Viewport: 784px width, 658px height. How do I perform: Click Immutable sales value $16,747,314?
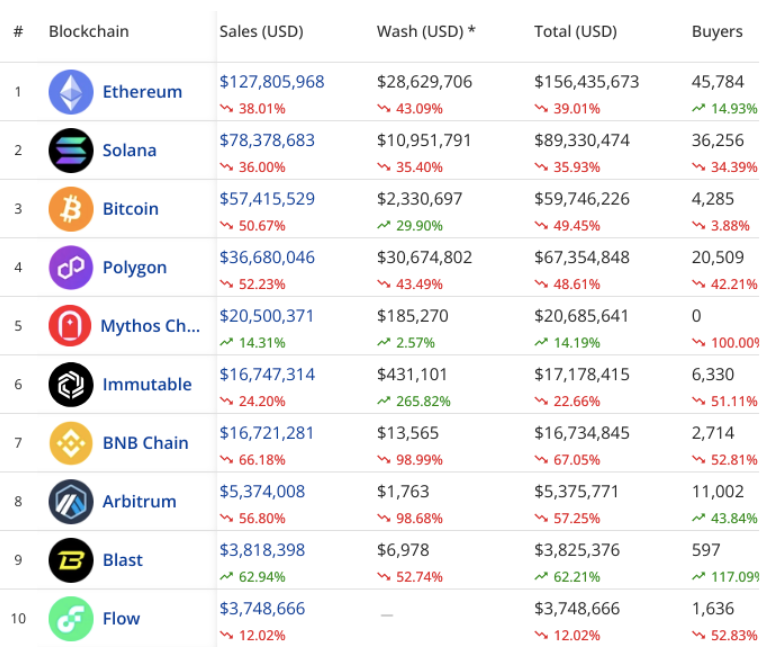[x=268, y=374]
